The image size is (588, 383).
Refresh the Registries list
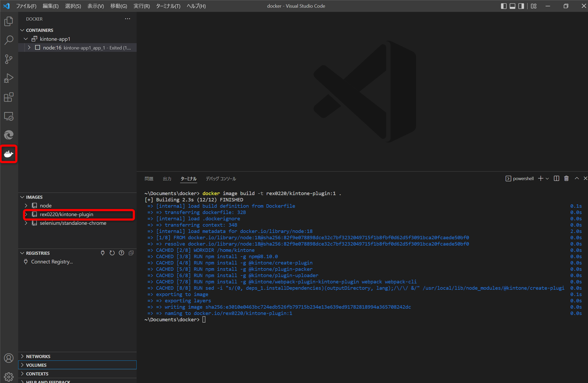pyautogui.click(x=112, y=253)
